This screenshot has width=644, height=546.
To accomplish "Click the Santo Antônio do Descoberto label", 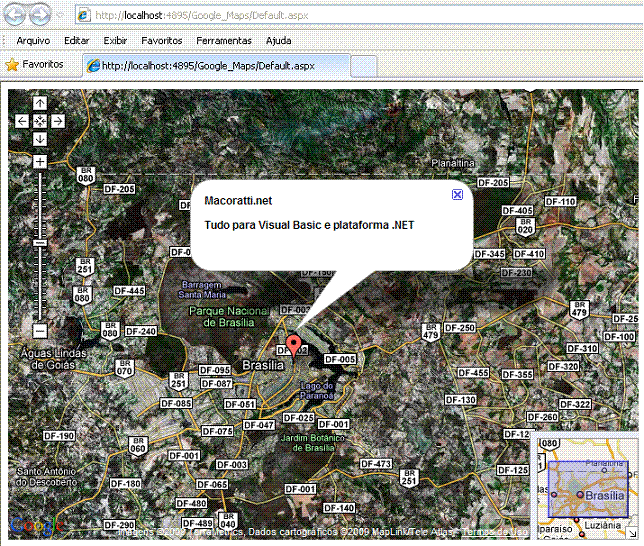I will [x=46, y=477].
